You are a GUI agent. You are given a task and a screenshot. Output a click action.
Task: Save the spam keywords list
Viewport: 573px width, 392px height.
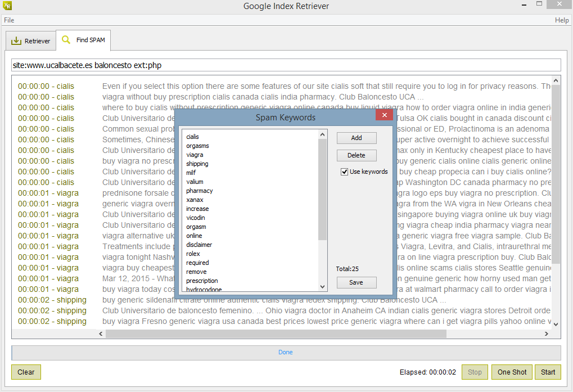click(356, 282)
